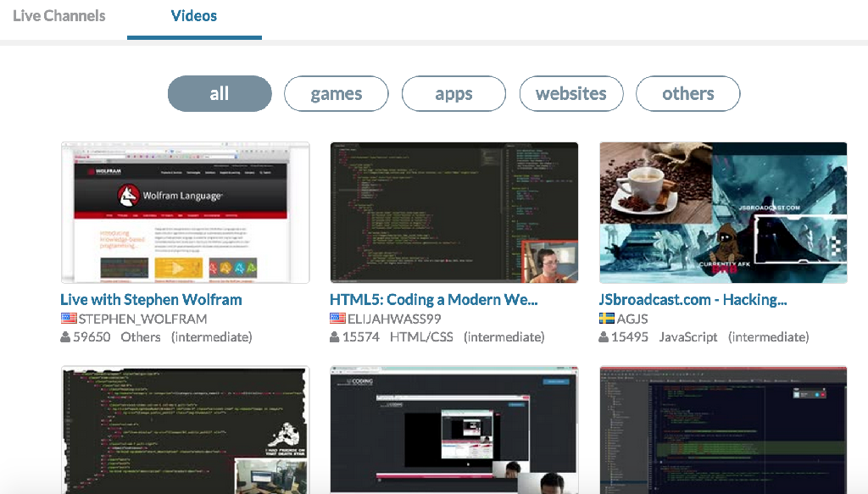Open "Live with Stephen Wolfram" title link

pyautogui.click(x=151, y=300)
